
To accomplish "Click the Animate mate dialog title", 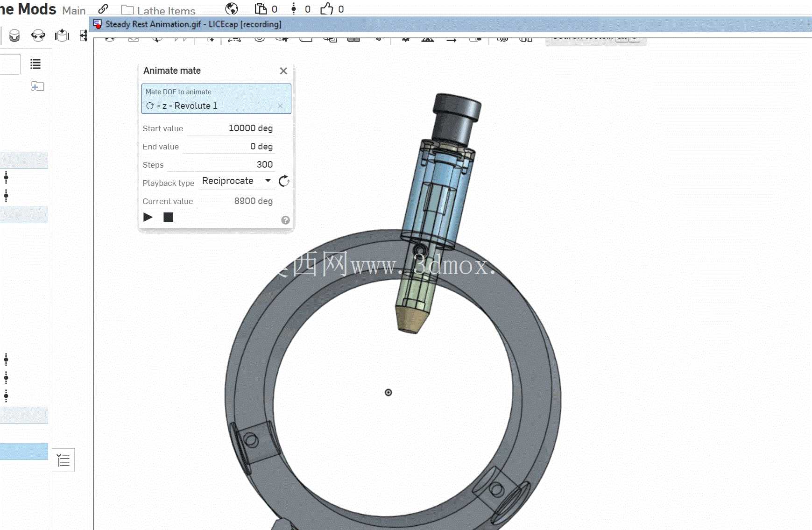I will point(172,71).
